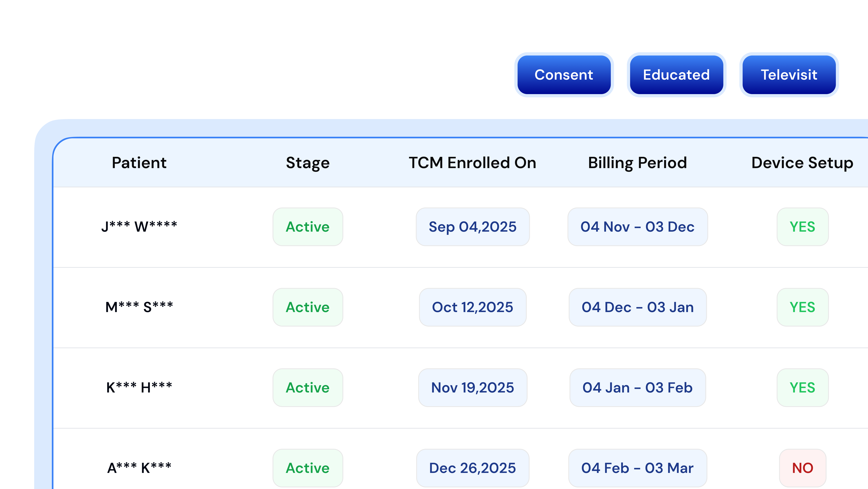Sort by Stage column header
The width and height of the screenshot is (868, 489).
click(308, 163)
